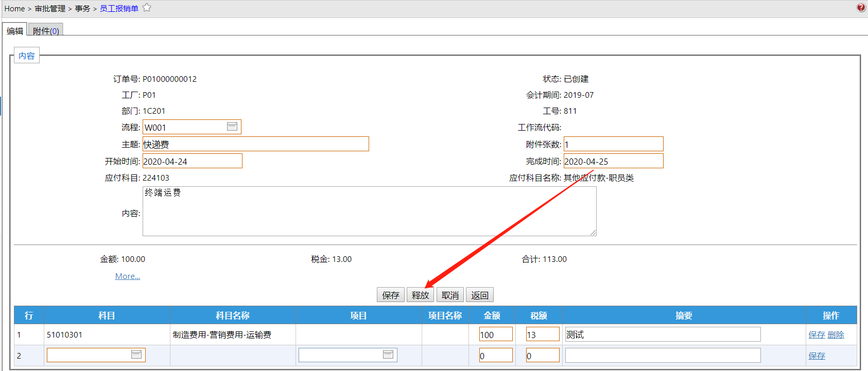This screenshot has height=371, width=868.
Task: Click the 科目名称 column header
Action: pyautogui.click(x=233, y=315)
